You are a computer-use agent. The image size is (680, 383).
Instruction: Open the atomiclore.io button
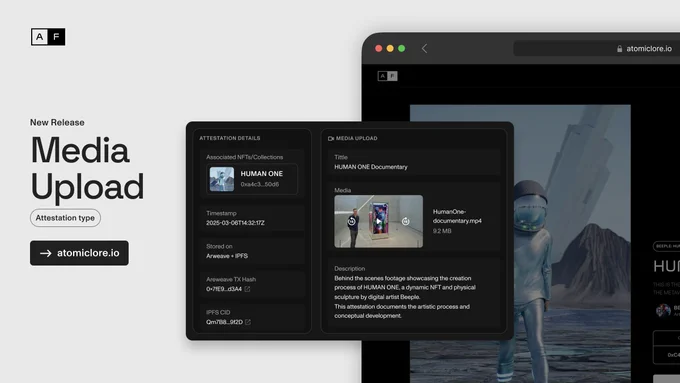click(79, 253)
